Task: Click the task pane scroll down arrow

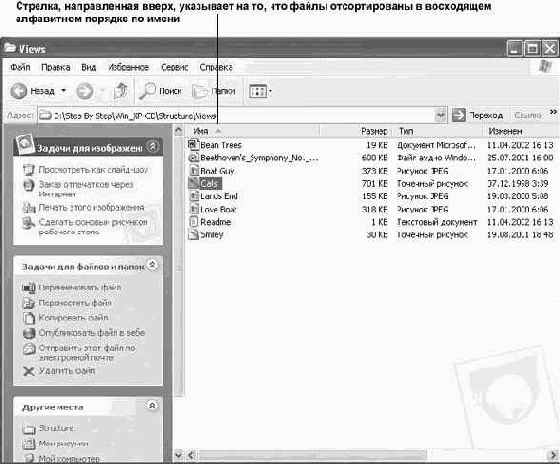Action: [179, 455]
